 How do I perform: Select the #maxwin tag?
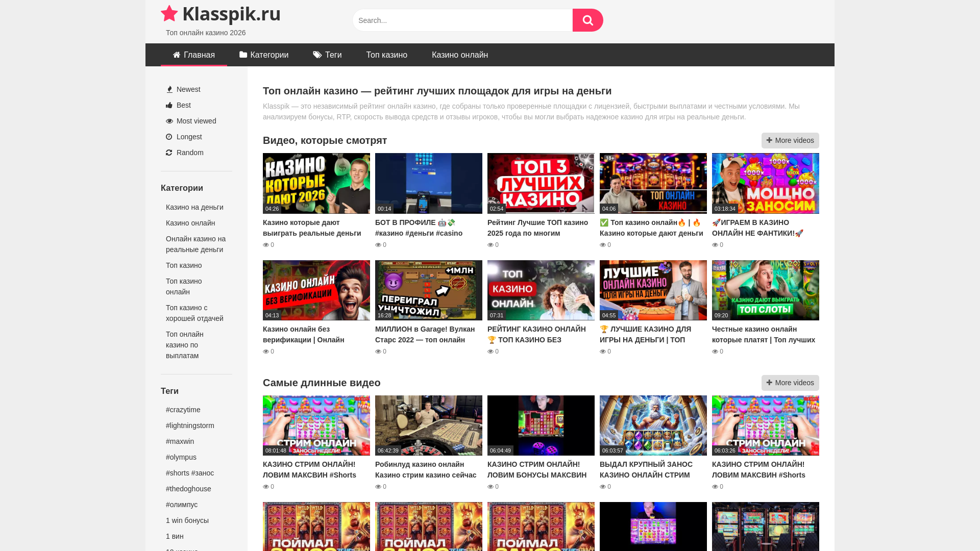[x=180, y=441]
